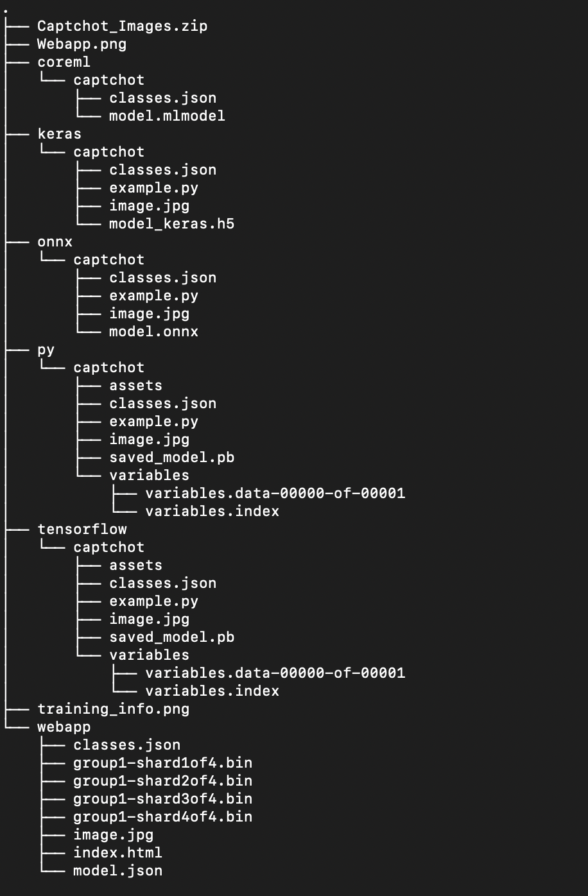This screenshot has width=588, height=896.
Task: Select the model_keras.h5 file
Action: [167, 224]
